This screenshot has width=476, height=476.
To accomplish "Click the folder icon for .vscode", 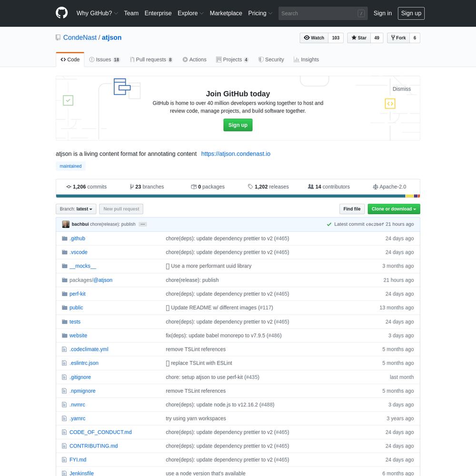I will (64, 252).
